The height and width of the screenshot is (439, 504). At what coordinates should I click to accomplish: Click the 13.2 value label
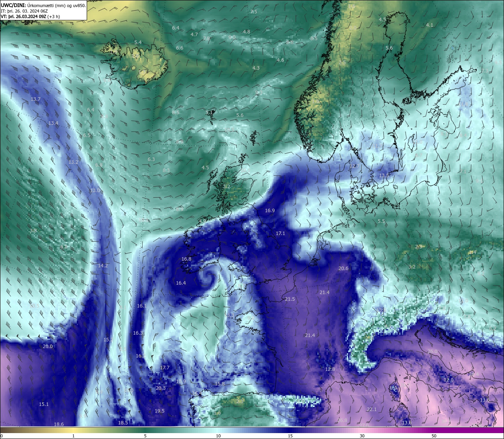(73, 162)
